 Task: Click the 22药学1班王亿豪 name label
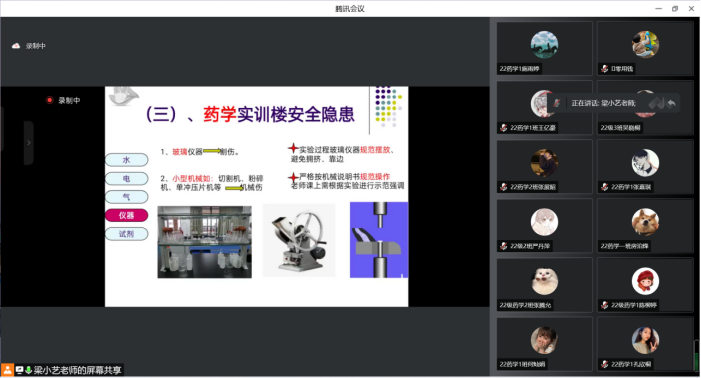coord(533,128)
